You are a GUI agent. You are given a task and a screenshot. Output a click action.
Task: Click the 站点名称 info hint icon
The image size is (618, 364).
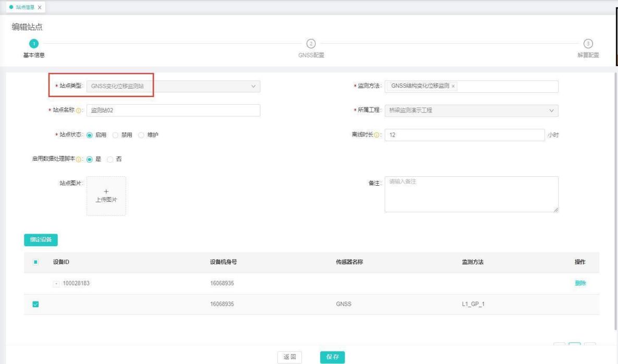click(79, 111)
